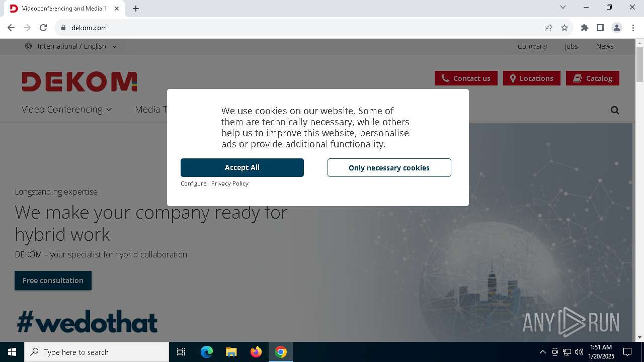
Task: Click the browser forward arrow
Action: [27, 28]
